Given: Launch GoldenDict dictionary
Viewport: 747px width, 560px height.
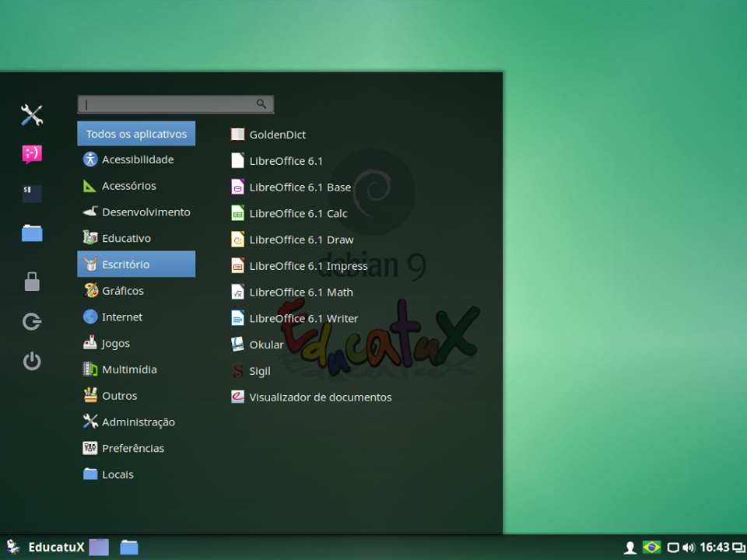Looking at the screenshot, I should [268, 135].
